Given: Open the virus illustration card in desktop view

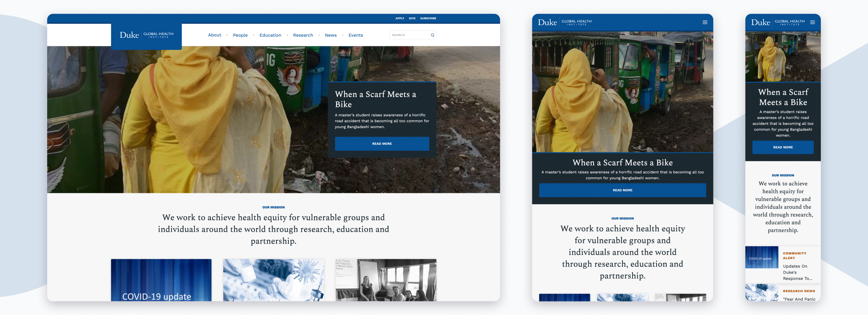Looking at the screenshot, I should [274, 280].
